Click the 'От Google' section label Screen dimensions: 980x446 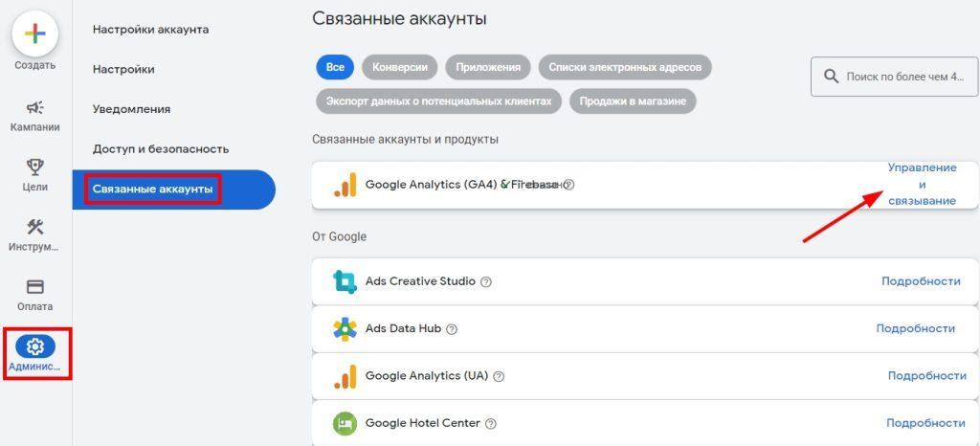340,236
